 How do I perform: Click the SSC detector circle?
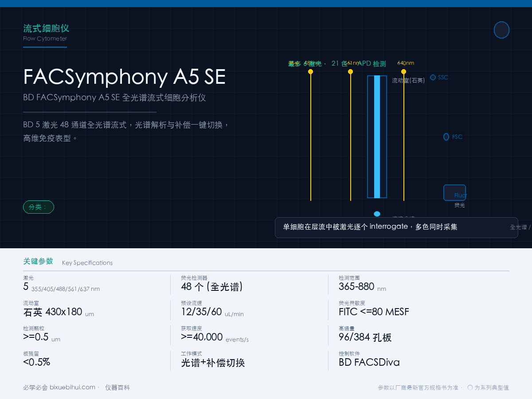click(433, 77)
